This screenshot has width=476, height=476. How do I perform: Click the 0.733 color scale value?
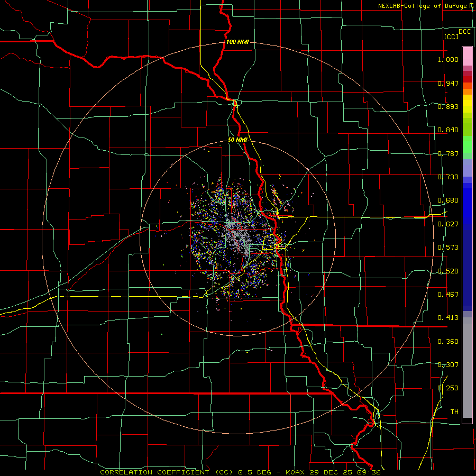point(448,177)
